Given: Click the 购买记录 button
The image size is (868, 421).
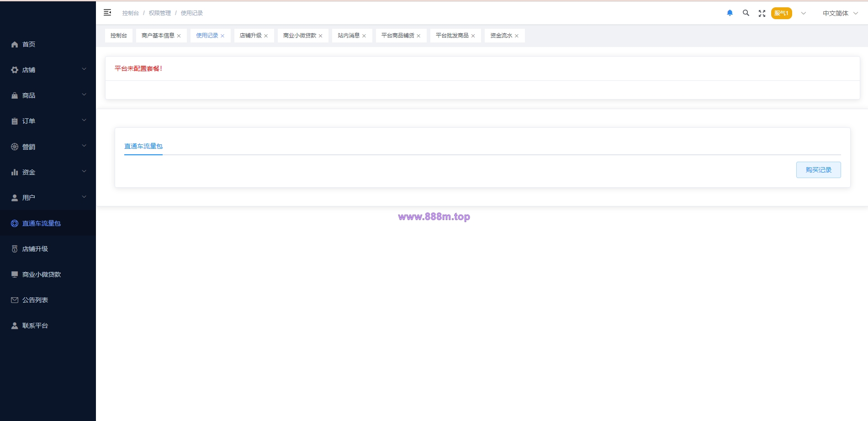Looking at the screenshot, I should (x=819, y=170).
